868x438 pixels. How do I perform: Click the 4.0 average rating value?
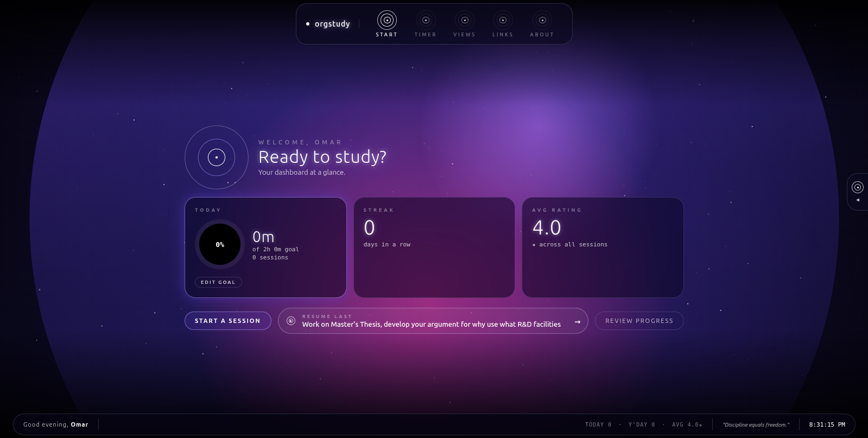tap(547, 228)
